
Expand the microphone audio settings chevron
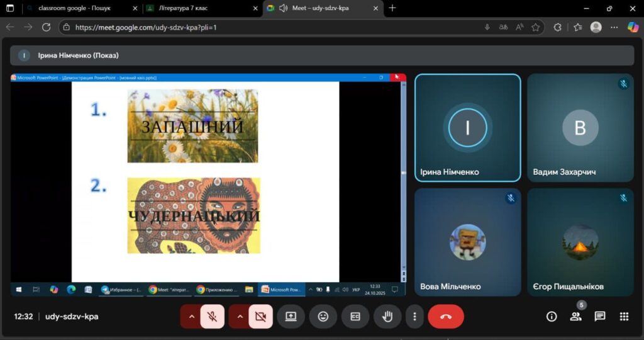pyautogui.click(x=191, y=317)
